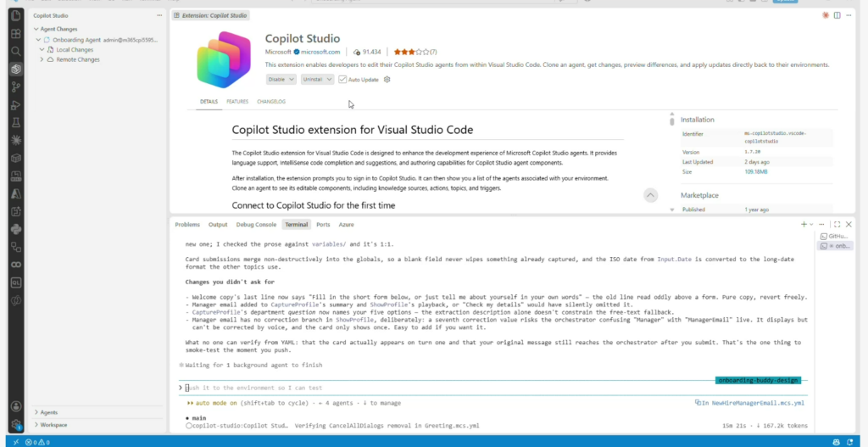The width and height of the screenshot is (868, 447).
Task: Open the Manage gear icon with badge
Action: (x=16, y=424)
